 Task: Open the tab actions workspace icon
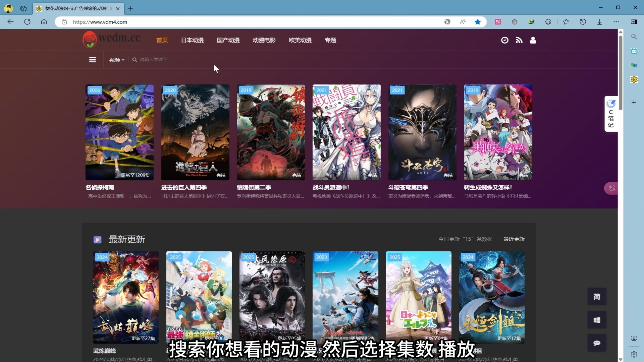click(x=23, y=8)
